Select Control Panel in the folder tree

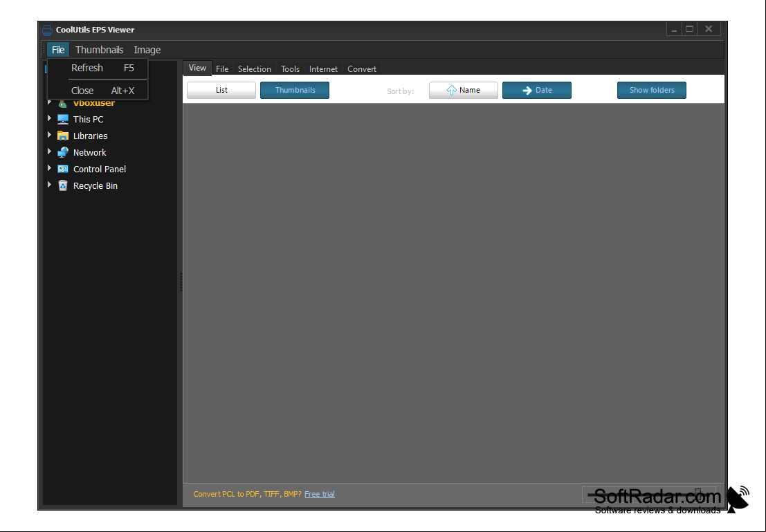(100, 169)
